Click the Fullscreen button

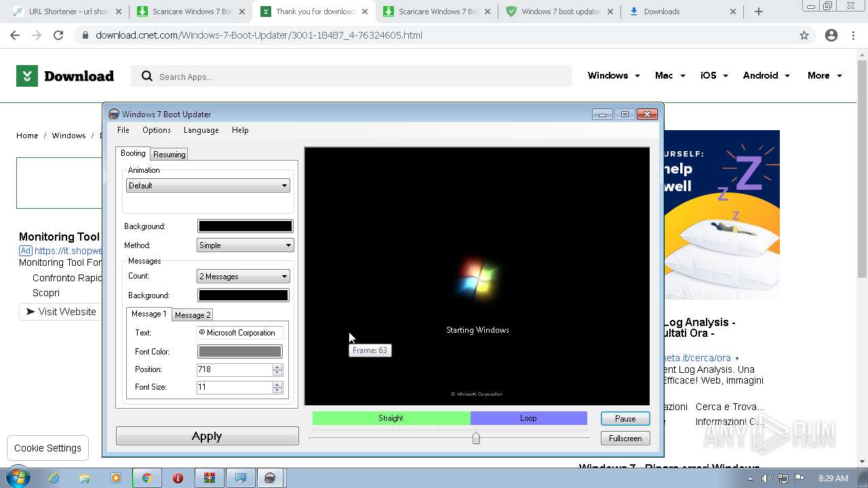point(625,439)
